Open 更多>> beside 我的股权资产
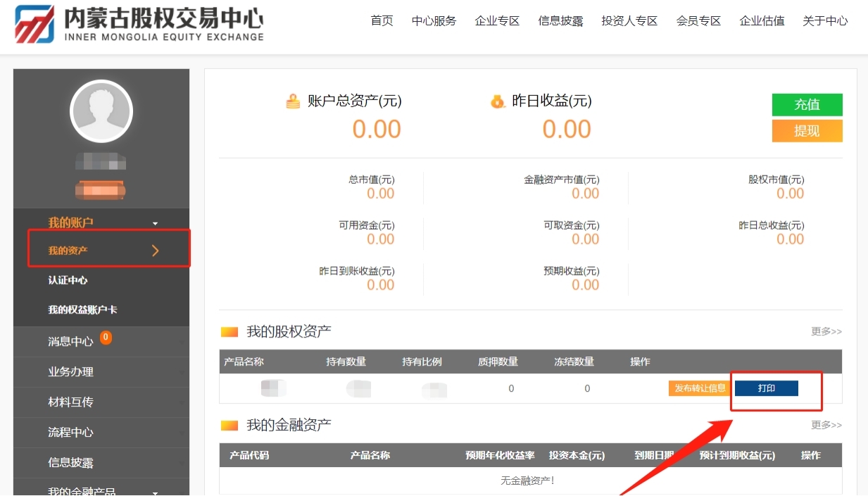 click(825, 331)
